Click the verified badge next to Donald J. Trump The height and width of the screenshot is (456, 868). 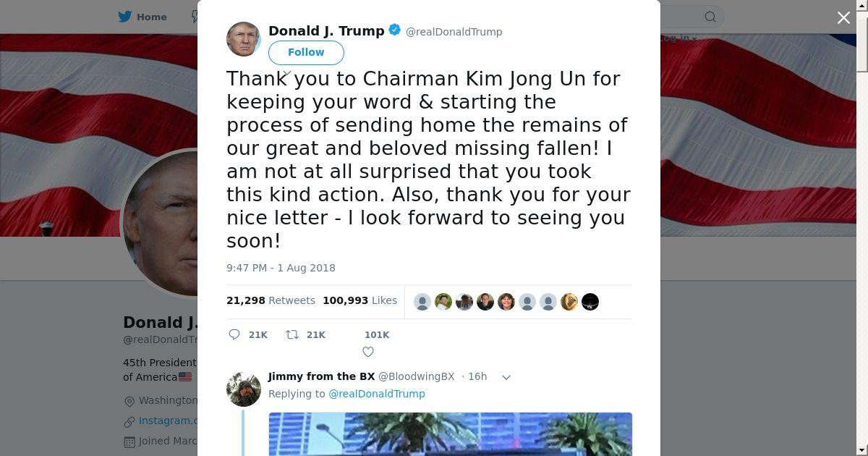coord(395,30)
